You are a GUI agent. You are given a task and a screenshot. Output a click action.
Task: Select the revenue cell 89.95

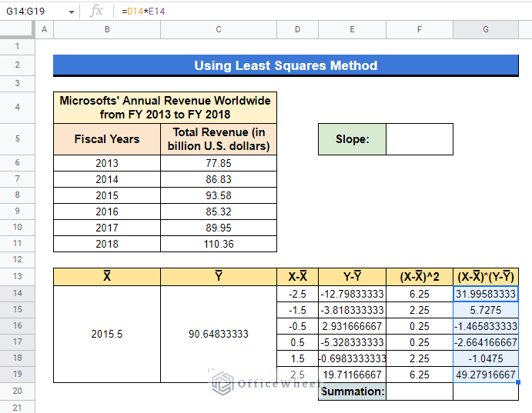[x=219, y=228]
